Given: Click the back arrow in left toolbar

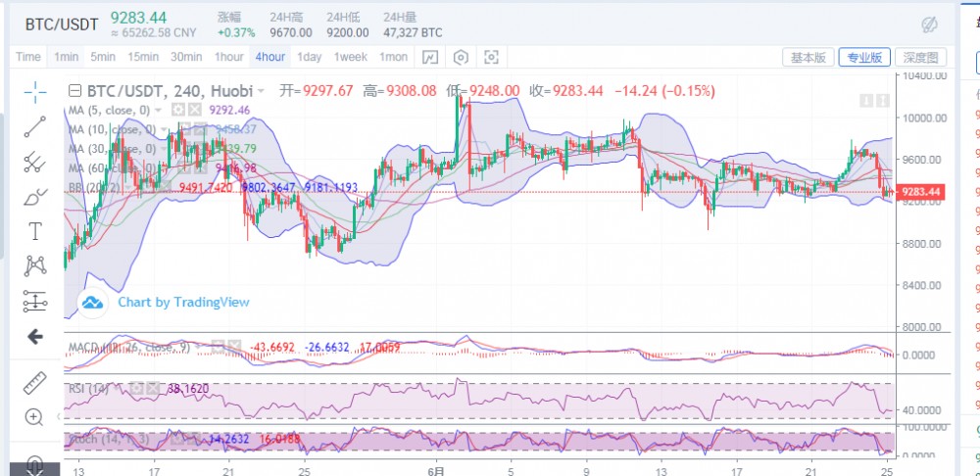Looking at the screenshot, I should coord(35,337).
